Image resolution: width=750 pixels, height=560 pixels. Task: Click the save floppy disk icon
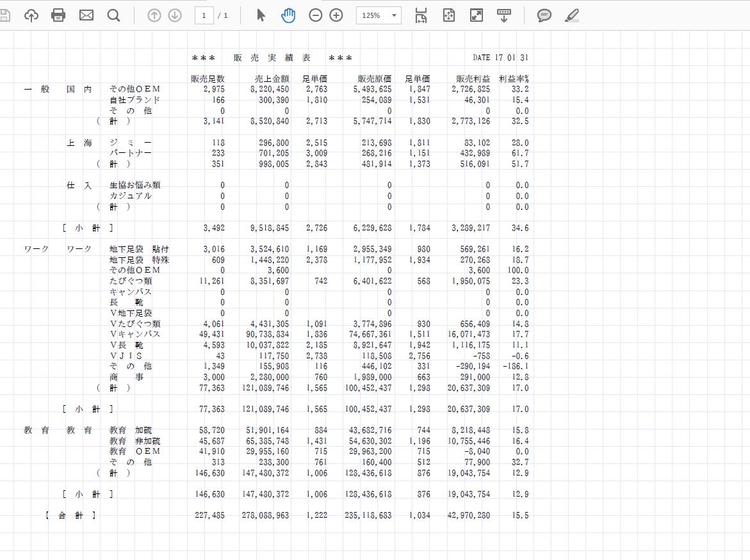pyautogui.click(x=4, y=15)
